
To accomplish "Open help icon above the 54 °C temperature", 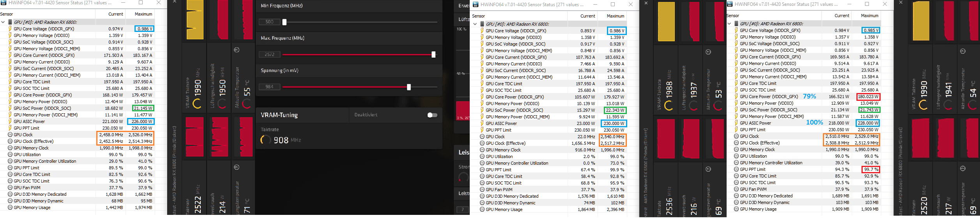I will click(962, 51).
